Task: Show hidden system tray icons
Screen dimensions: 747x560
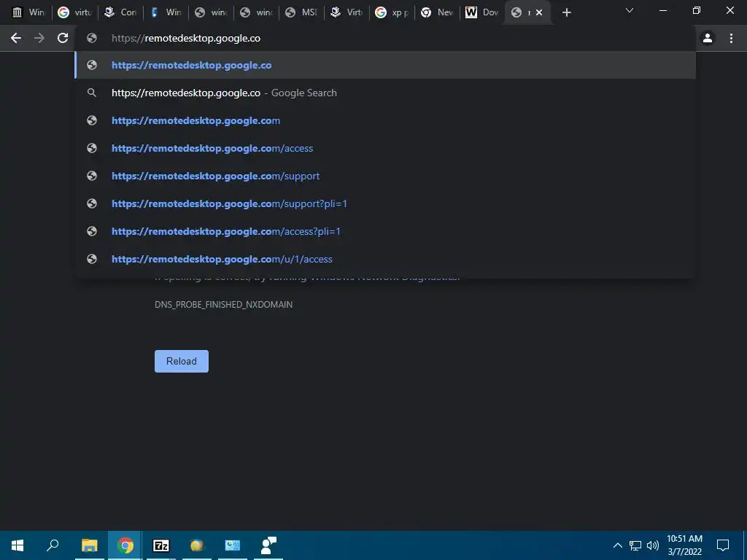Action: (x=617, y=545)
